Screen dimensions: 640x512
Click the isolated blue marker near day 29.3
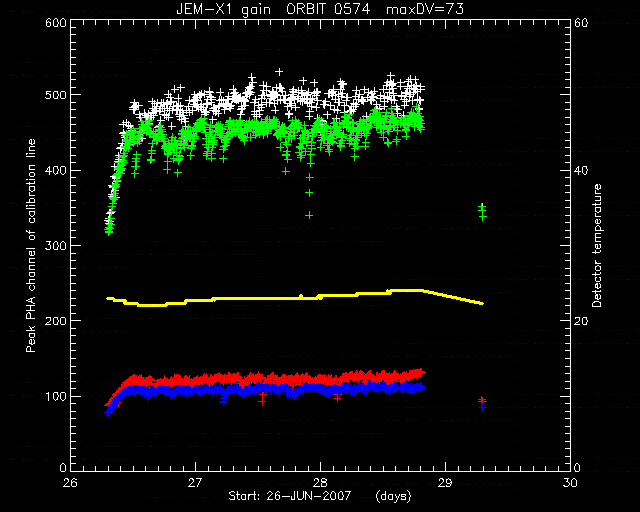[x=483, y=407]
